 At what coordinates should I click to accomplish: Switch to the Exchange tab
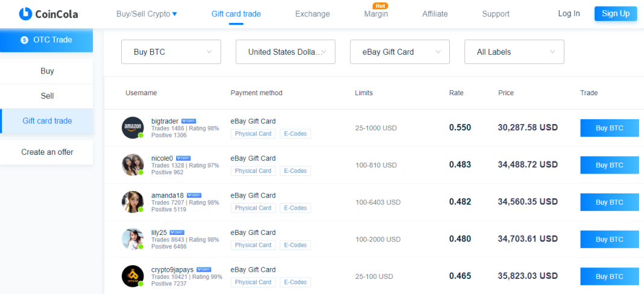[312, 14]
